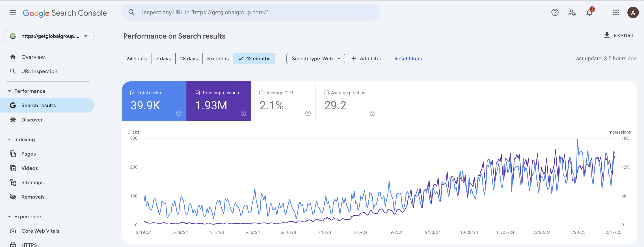Click the Reset filters link

[x=408, y=58]
